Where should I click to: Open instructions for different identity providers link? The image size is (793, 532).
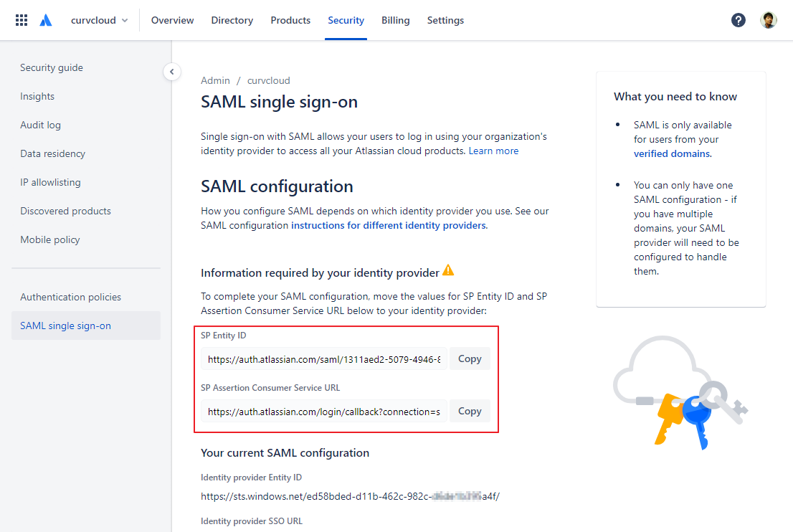coord(389,226)
